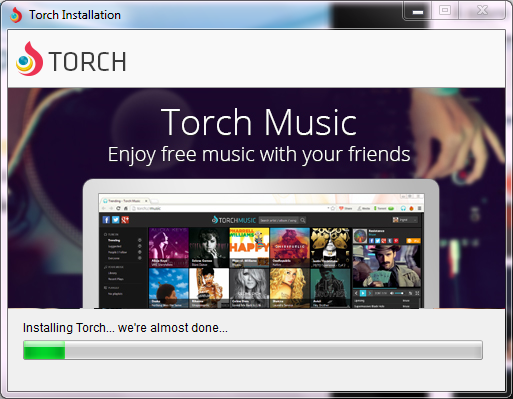Click the large TORCH logo in header
The height and width of the screenshot is (399, 513).
[71, 59]
